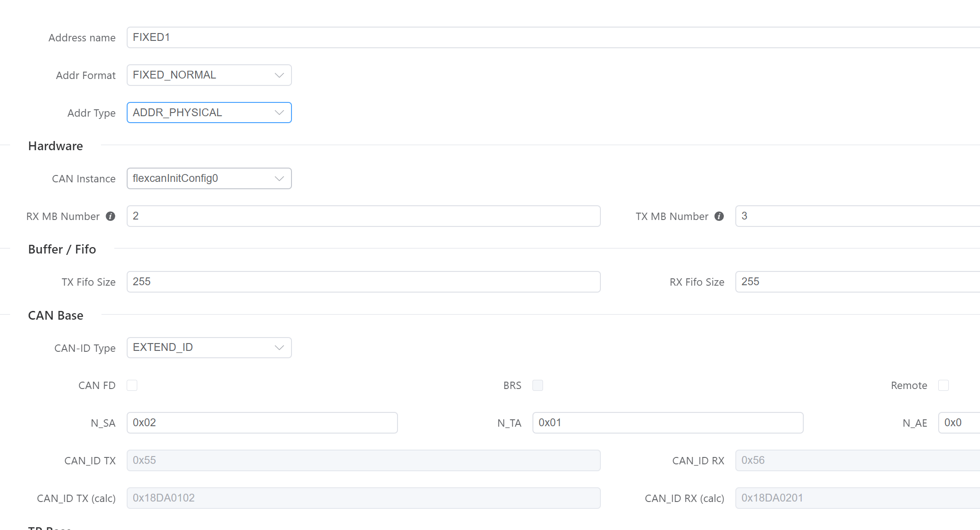Click the CAN_ID TX field
The image size is (980, 530).
[x=363, y=461]
